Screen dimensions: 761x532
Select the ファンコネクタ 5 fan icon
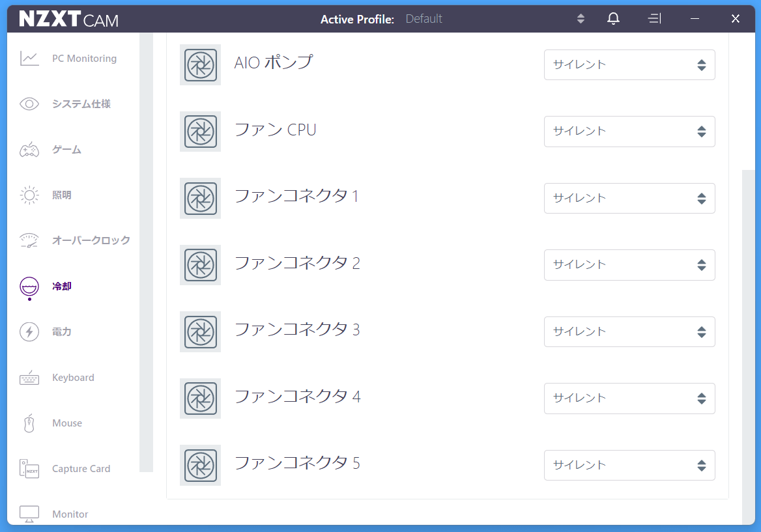[x=200, y=465]
